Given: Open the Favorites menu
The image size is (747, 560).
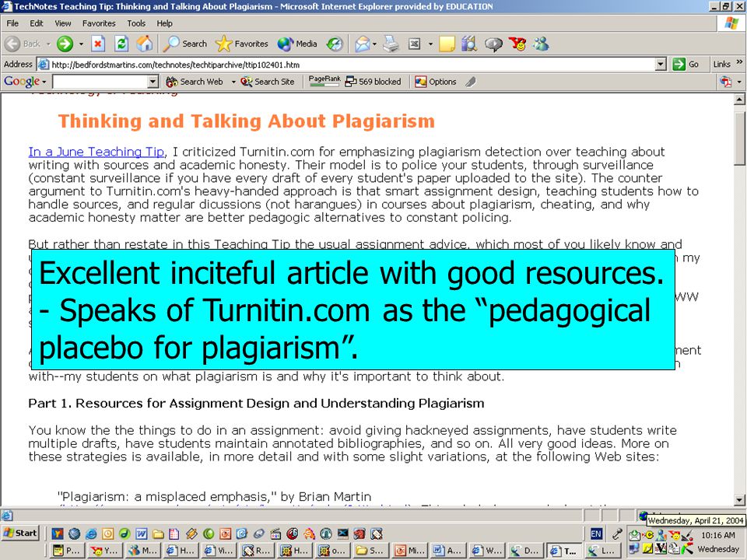Looking at the screenshot, I should (x=99, y=23).
